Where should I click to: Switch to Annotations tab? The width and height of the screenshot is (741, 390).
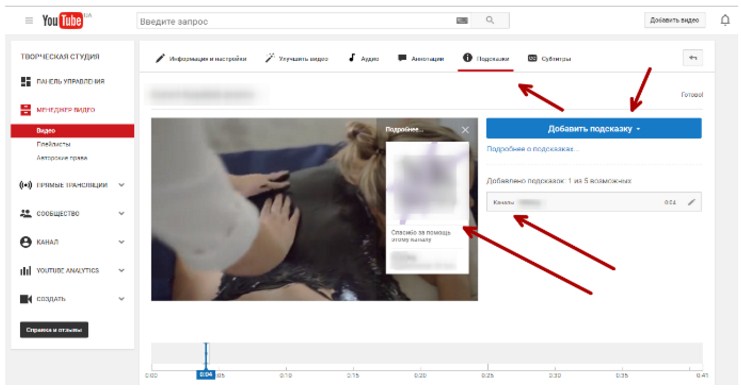pyautogui.click(x=421, y=59)
